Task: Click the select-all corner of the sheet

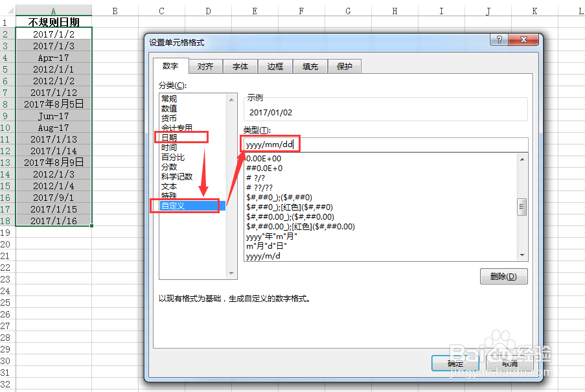Action: (8, 11)
